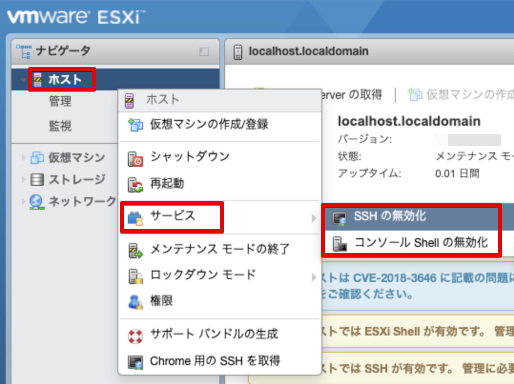Collapse the ホスト tree node arrow
514x384 pixels.
(x=23, y=80)
